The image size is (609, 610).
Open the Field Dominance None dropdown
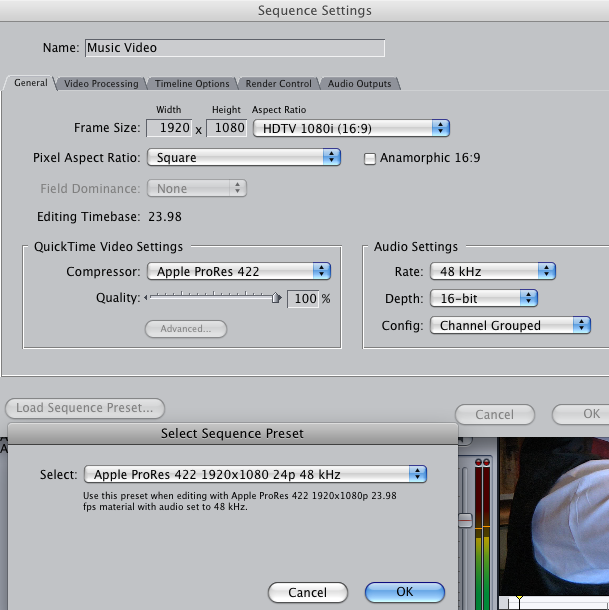(x=197, y=188)
